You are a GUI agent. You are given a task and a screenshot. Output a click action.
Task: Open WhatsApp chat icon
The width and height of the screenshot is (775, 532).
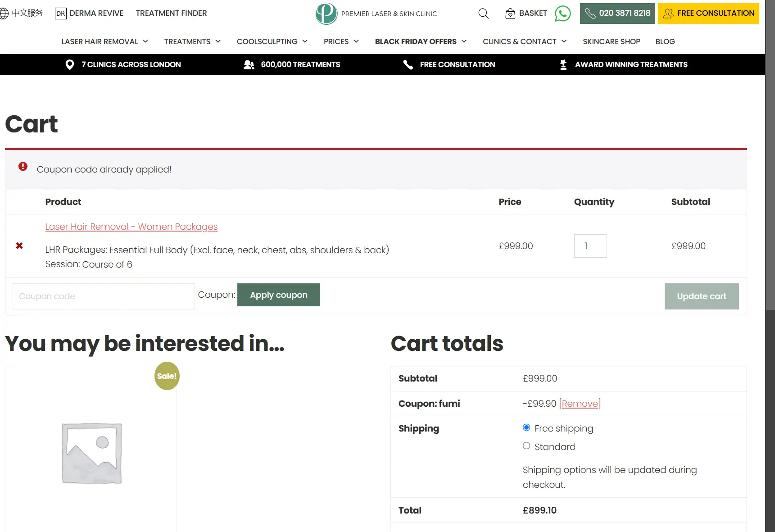pyautogui.click(x=562, y=14)
